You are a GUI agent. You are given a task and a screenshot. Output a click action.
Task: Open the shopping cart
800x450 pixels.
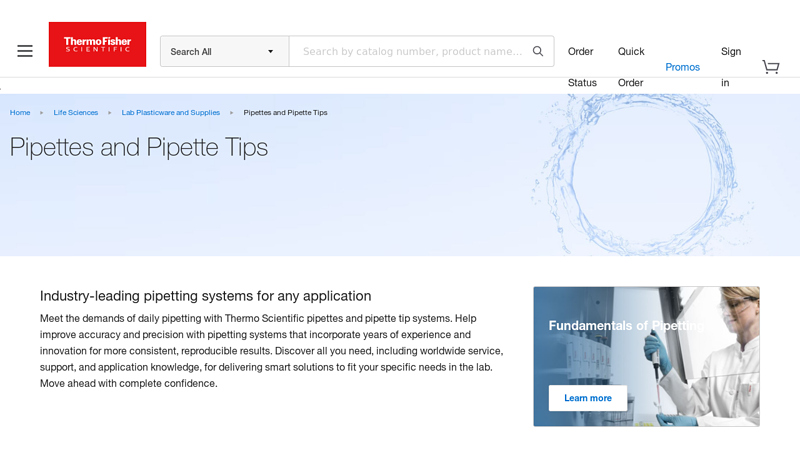tap(770, 67)
